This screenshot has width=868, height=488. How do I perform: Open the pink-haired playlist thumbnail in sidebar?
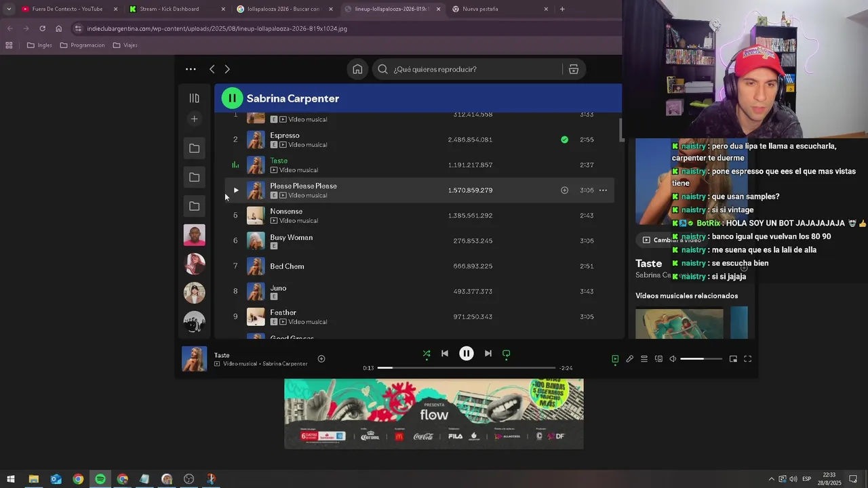point(194,264)
